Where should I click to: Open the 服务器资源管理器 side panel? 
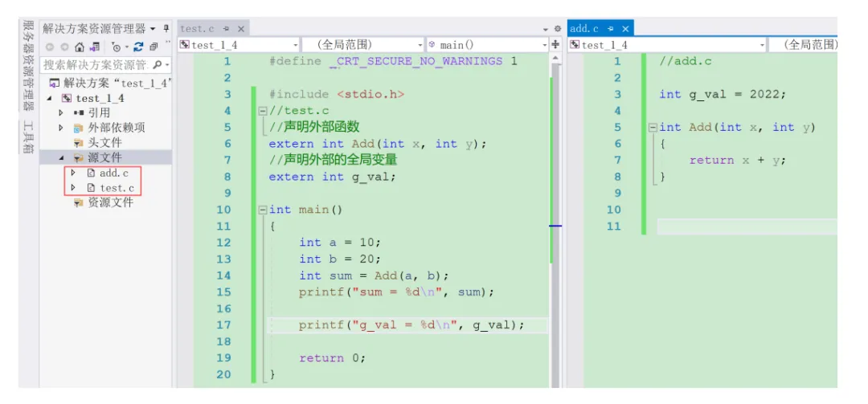click(29, 66)
